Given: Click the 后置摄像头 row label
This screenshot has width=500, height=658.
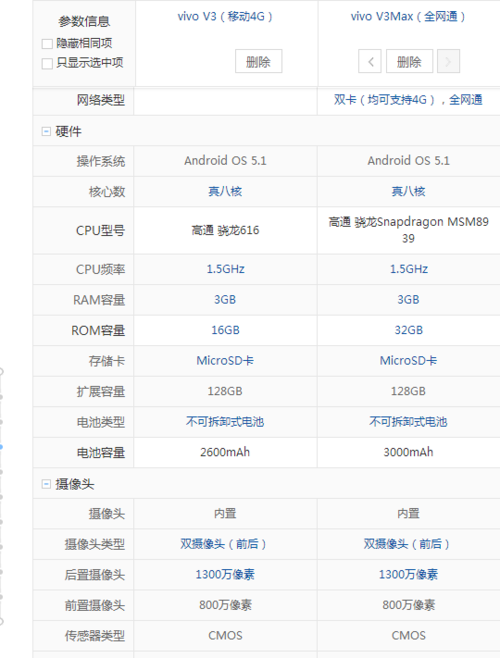Looking at the screenshot, I should (95, 575).
